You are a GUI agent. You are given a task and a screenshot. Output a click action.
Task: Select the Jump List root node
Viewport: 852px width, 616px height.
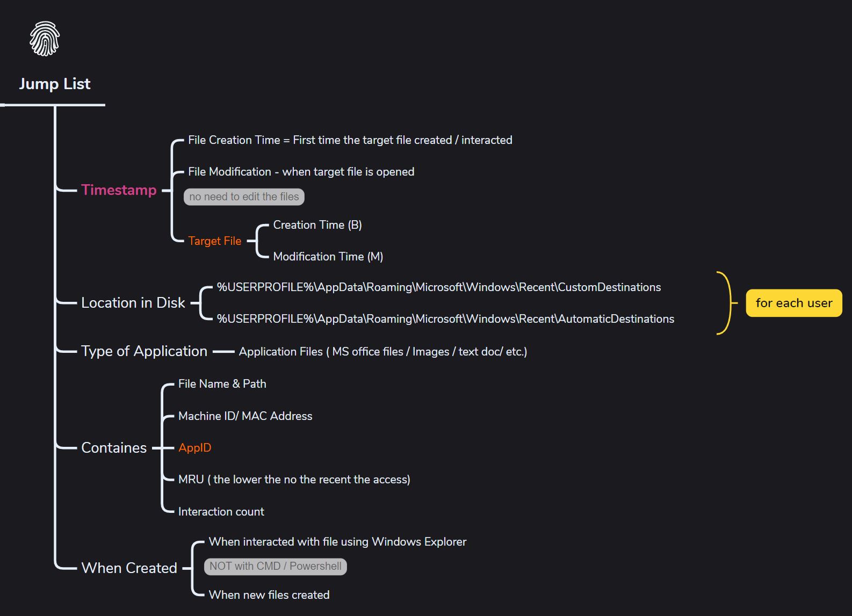pos(55,84)
